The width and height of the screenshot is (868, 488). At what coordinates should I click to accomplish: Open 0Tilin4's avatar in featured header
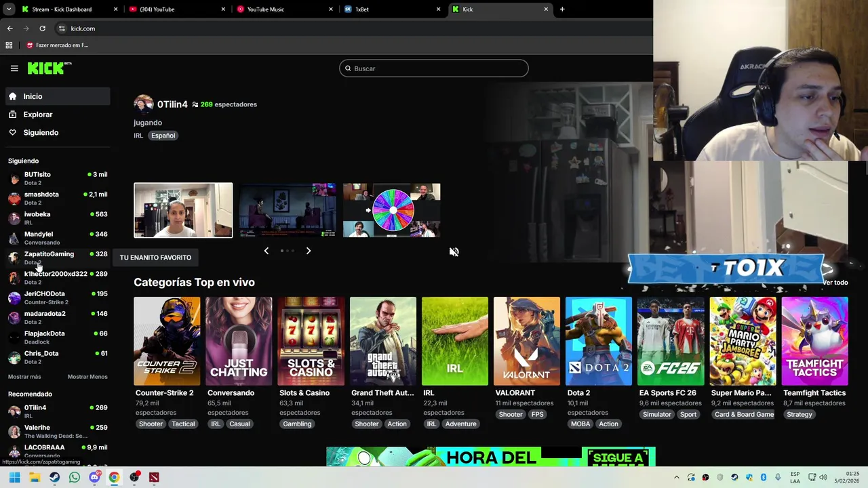pos(143,104)
